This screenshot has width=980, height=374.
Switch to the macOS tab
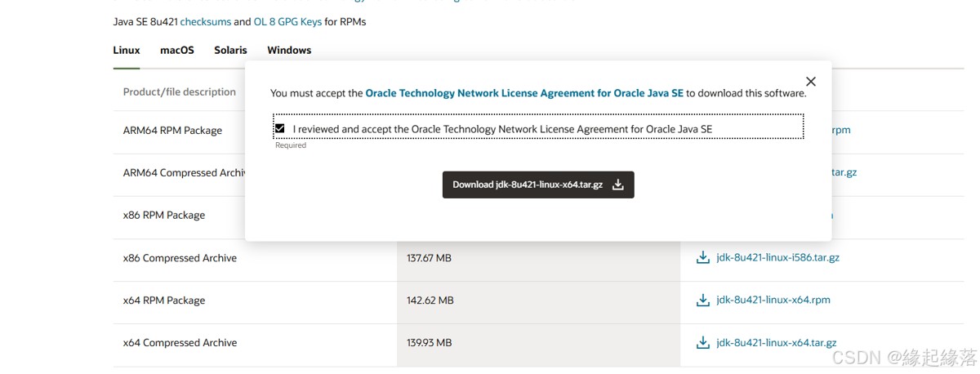177,51
